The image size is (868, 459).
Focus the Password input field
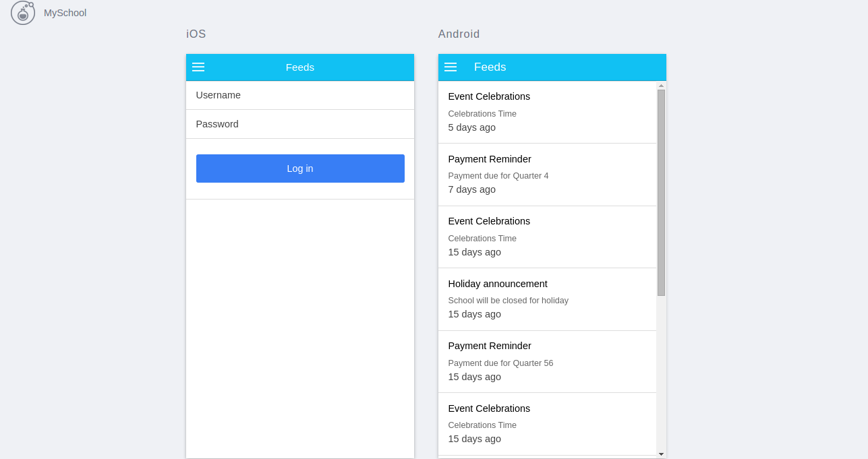pos(300,124)
